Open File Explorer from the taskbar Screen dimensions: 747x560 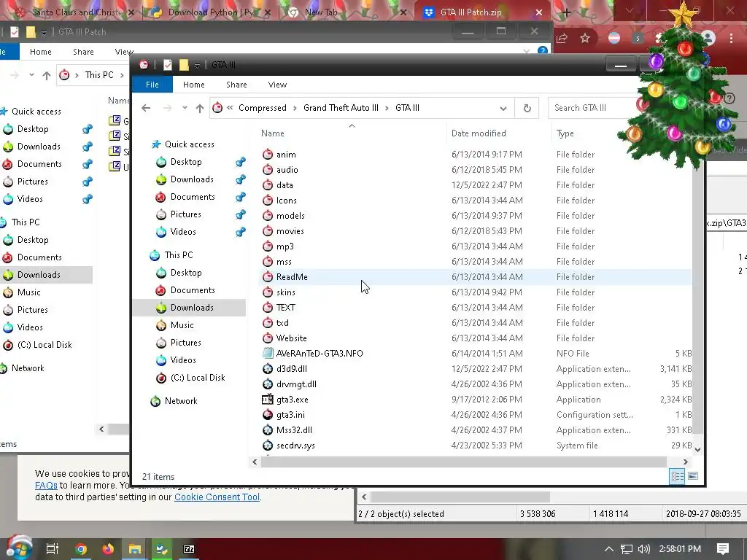135,549
